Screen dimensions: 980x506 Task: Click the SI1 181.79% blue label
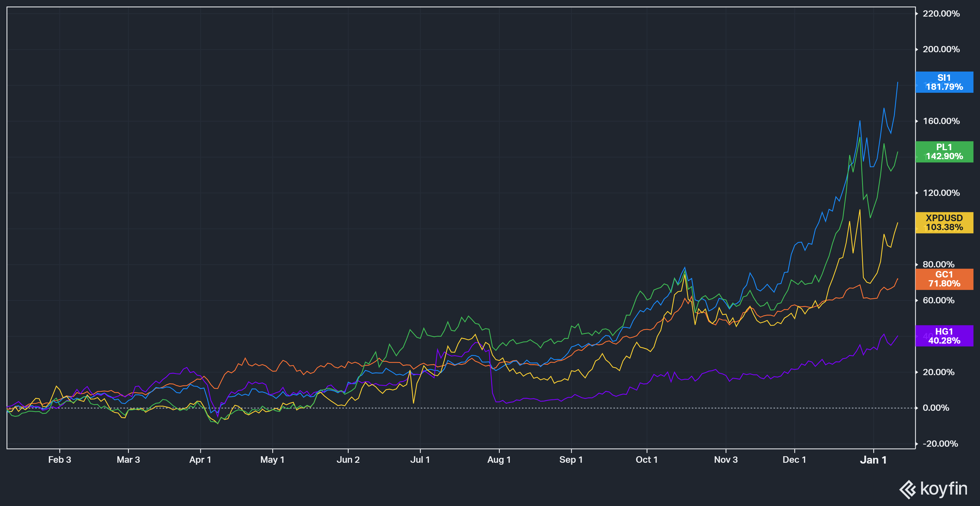944,82
